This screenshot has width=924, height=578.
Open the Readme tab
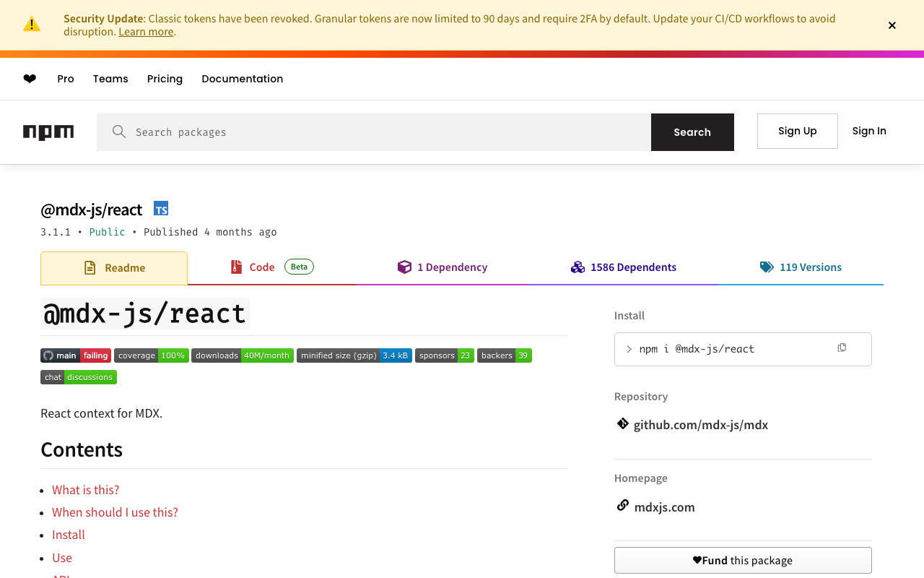[x=114, y=268]
